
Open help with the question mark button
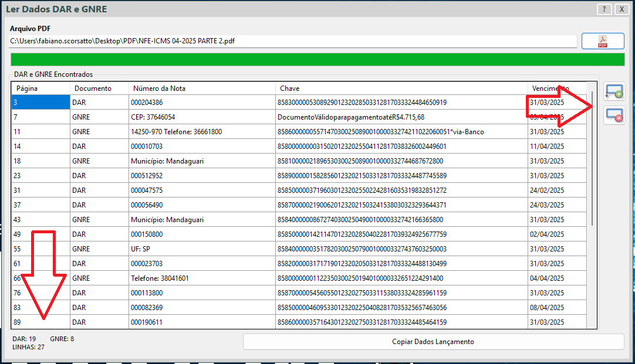[x=603, y=9]
